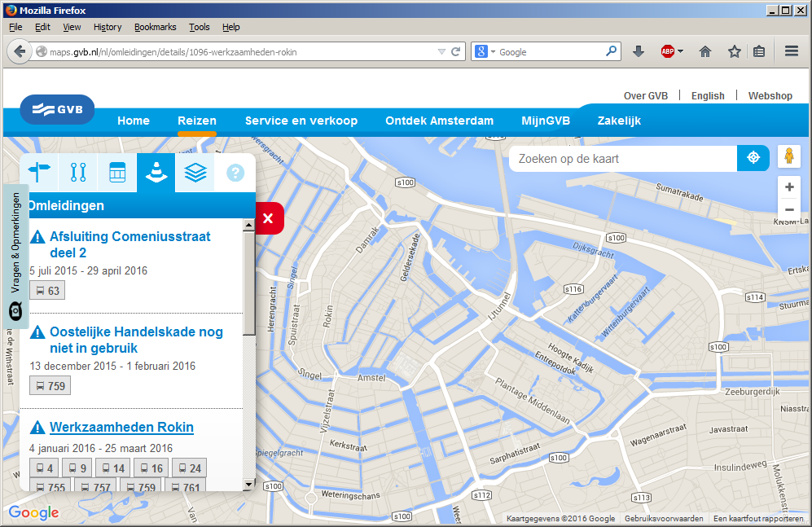The width and height of the screenshot is (812, 527).
Task: Activate Street View pegman icon
Action: (788, 156)
